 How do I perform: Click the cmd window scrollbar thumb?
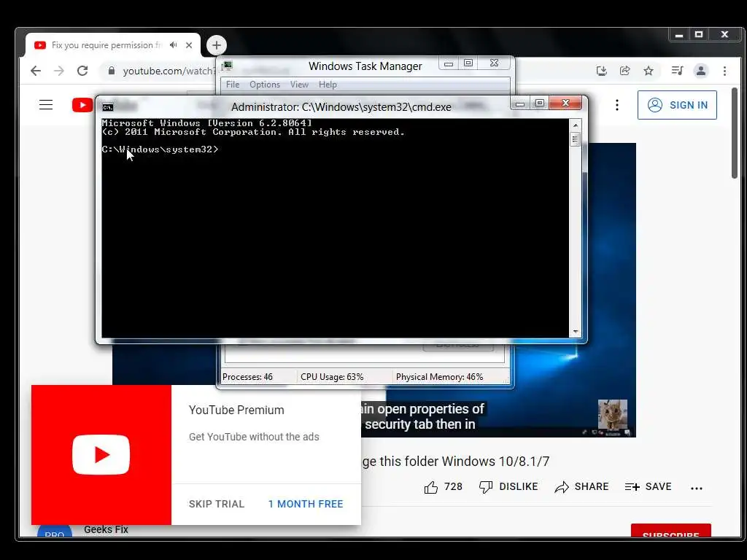pos(575,139)
